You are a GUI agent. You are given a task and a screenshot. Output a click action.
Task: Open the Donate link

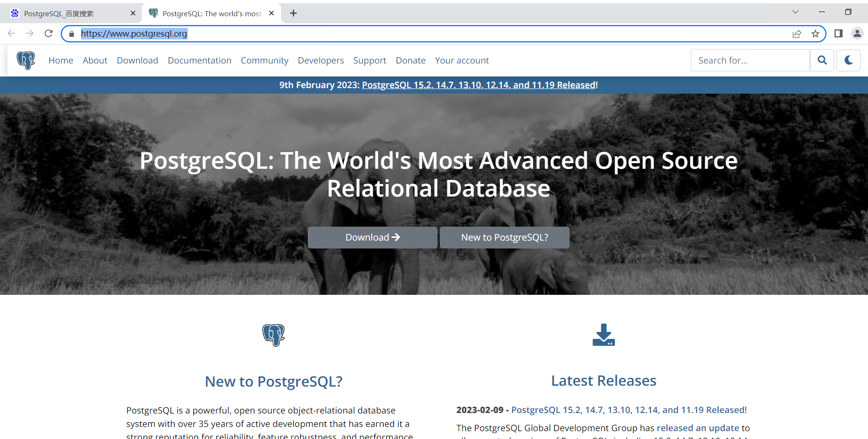[411, 60]
